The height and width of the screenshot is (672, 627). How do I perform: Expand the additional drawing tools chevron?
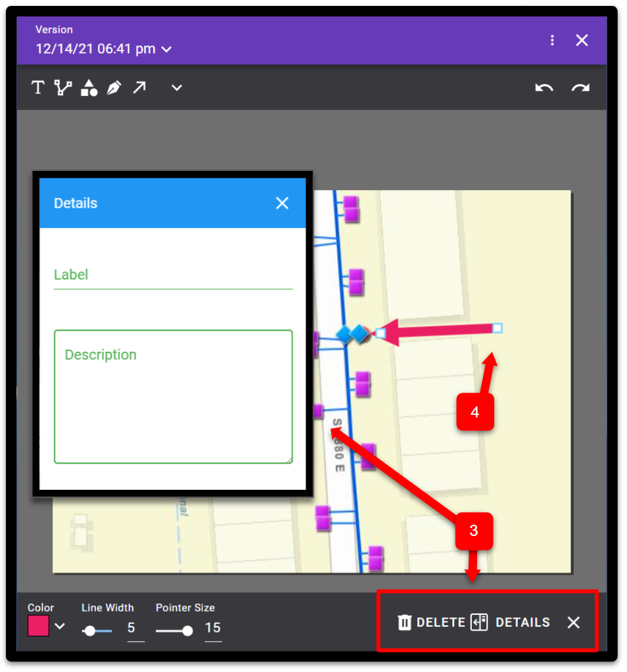coord(175,87)
